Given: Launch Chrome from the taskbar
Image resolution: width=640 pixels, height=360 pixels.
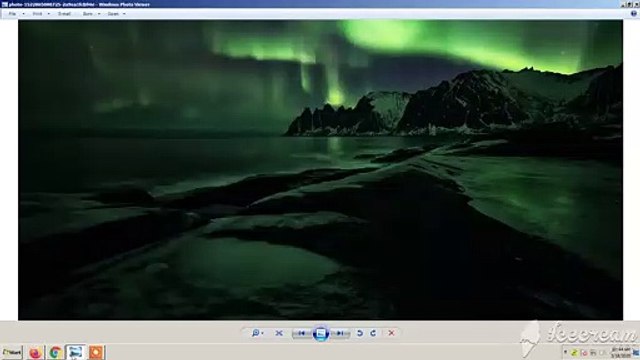Looking at the screenshot, I should pos(56,352).
